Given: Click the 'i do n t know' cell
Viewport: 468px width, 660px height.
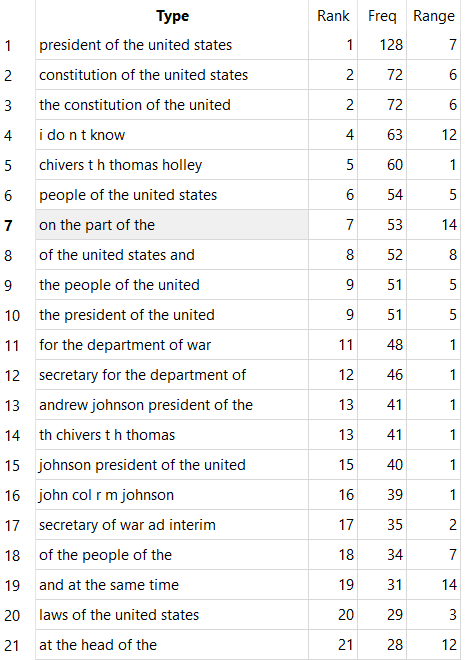Looking at the screenshot, I should [172, 135].
